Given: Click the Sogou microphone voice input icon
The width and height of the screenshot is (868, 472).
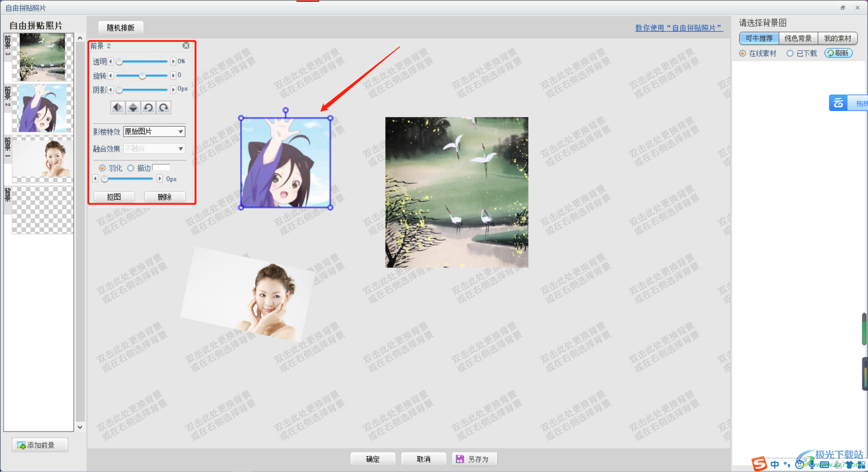Looking at the screenshot, I should 812,464.
